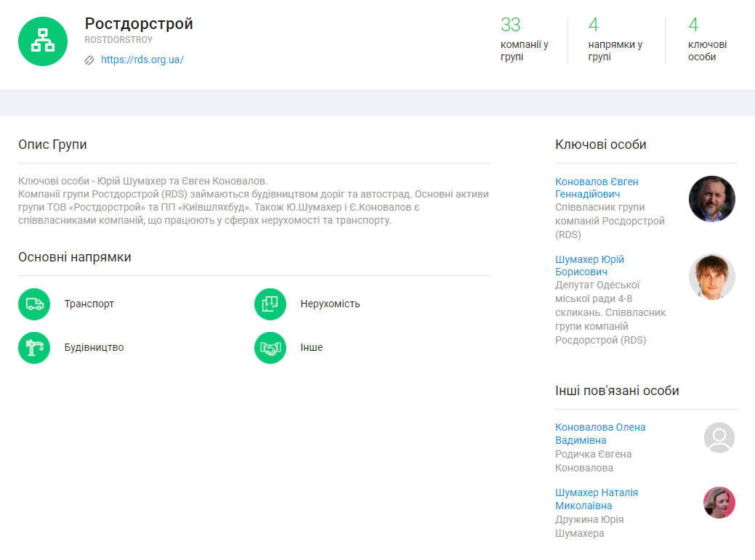
Task: Select the Нерухомість building icon
Action: (270, 304)
